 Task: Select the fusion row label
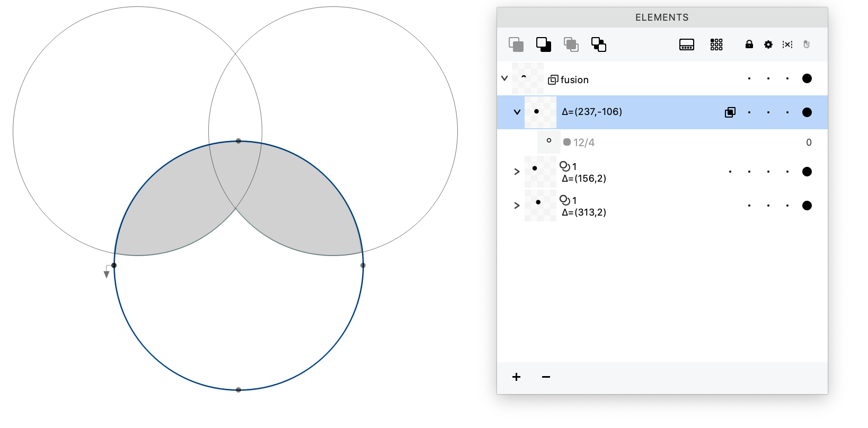click(x=574, y=80)
